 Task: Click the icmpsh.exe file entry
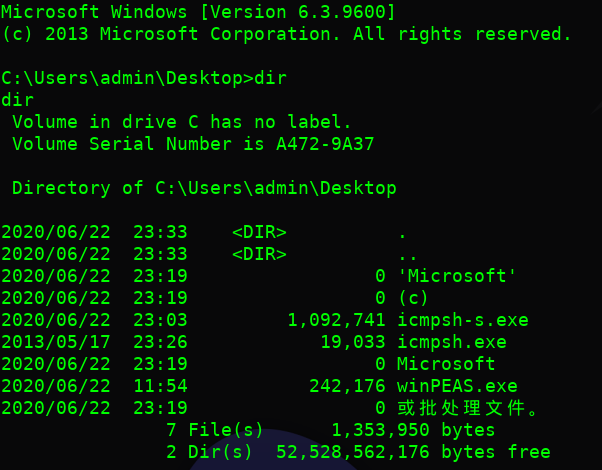[451, 342]
